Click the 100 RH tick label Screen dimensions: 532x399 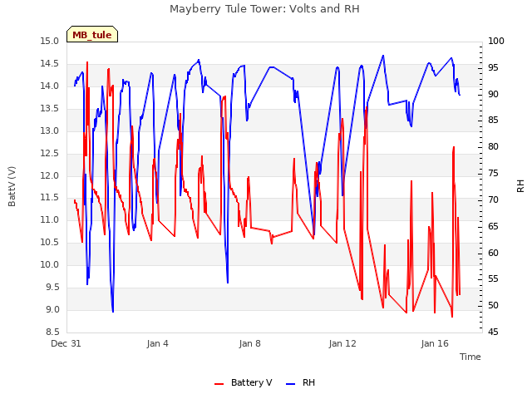click(496, 41)
